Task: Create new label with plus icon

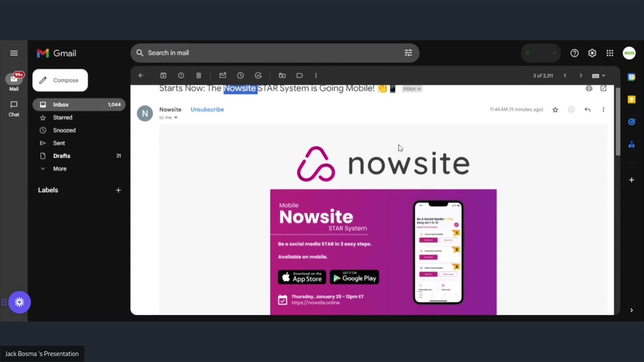Action: tap(118, 190)
